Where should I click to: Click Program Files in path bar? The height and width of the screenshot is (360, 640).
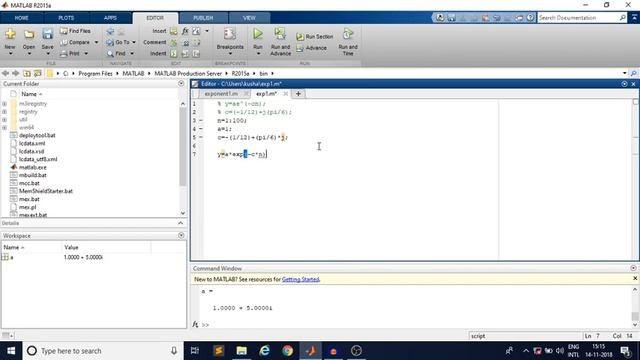pos(95,73)
